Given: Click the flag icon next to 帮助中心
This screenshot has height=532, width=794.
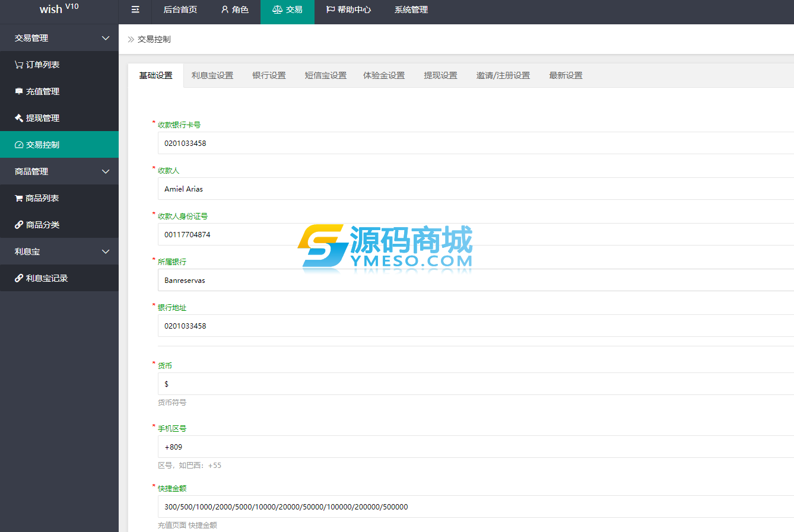Looking at the screenshot, I should click(331, 9).
